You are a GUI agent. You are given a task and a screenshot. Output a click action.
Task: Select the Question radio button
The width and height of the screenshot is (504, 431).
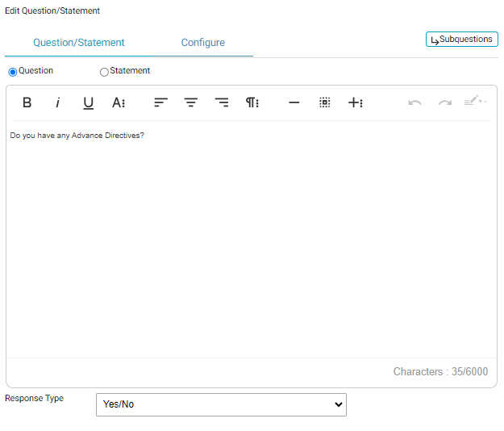click(13, 72)
